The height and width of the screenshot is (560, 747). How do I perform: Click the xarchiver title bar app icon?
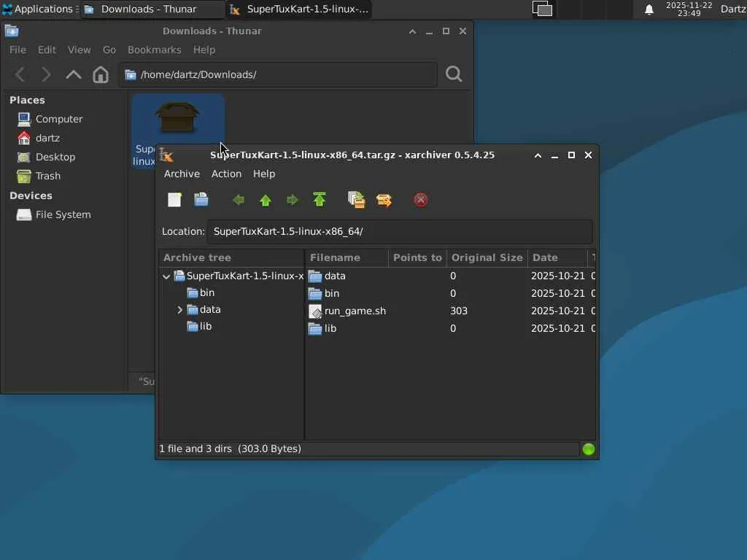[x=166, y=155]
